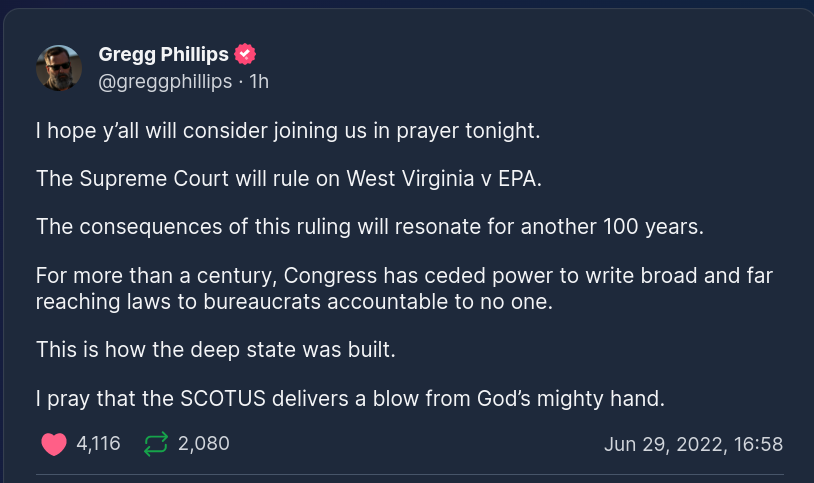The width and height of the screenshot is (814, 483).
Task: Visit the @greggphillips handle
Action: [164, 81]
